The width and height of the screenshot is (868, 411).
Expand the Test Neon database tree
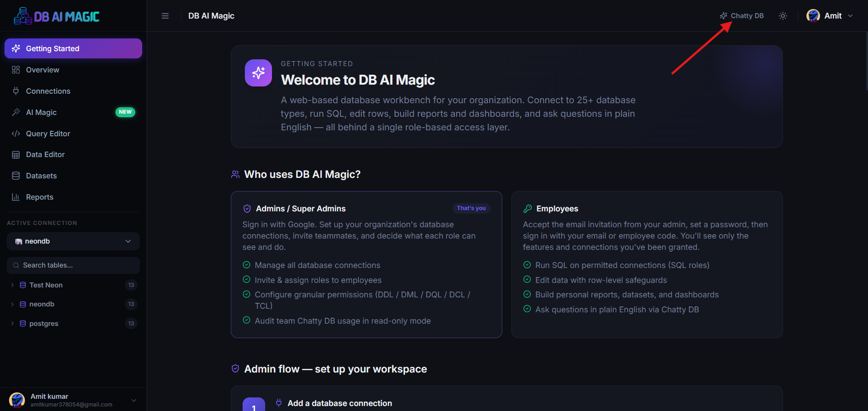[x=12, y=285]
